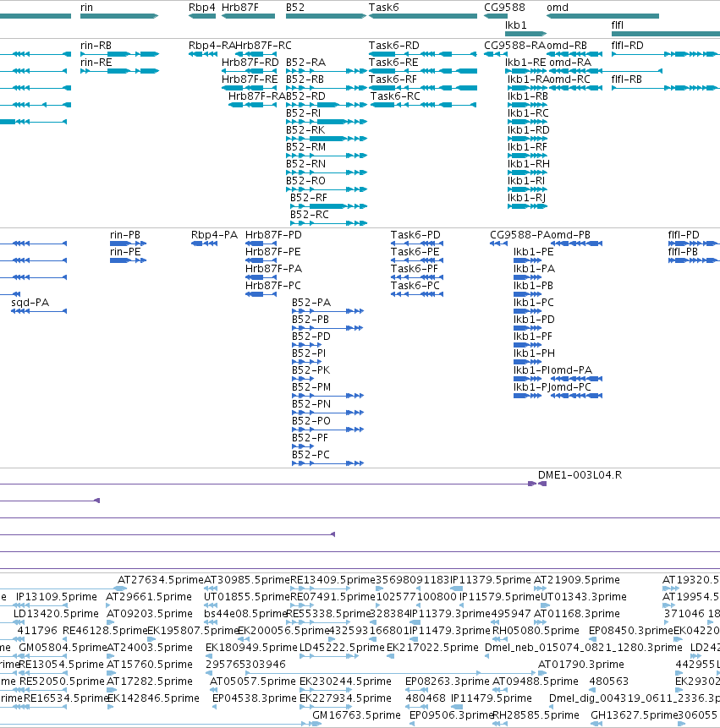This screenshot has width=720, height=728.
Task: Click EST AT30985.5prime
Action: point(247,580)
